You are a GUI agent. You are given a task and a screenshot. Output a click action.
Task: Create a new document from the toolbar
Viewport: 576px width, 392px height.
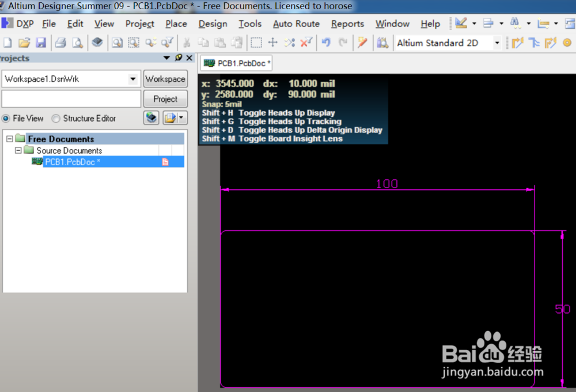(x=7, y=43)
